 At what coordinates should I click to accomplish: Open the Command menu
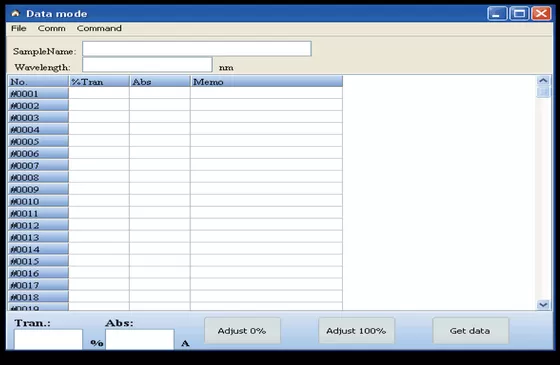click(99, 28)
